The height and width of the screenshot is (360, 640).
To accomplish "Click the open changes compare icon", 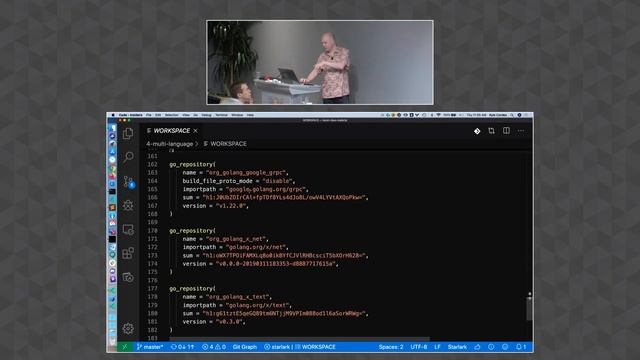I will pyautogui.click(x=491, y=131).
